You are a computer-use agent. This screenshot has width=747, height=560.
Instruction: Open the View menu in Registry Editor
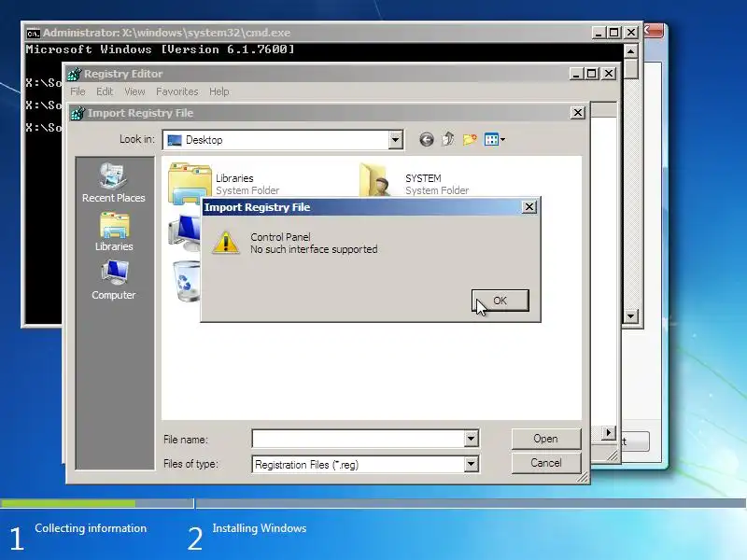134,91
